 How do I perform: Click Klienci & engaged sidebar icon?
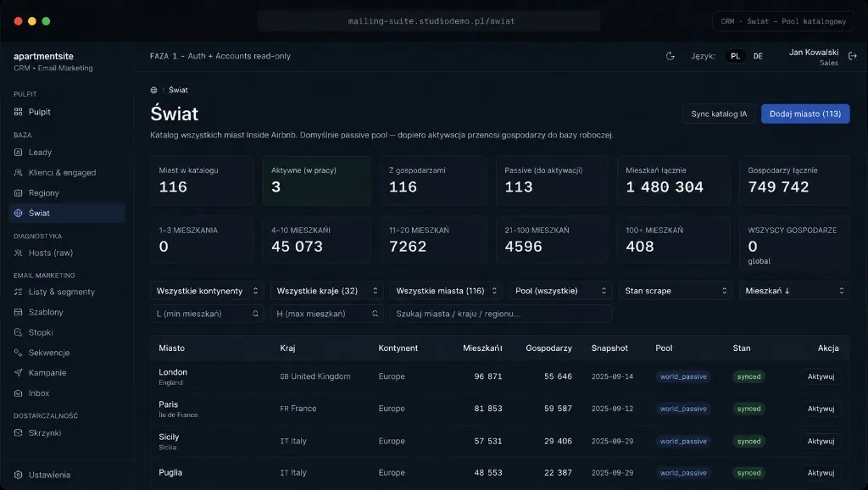19,173
